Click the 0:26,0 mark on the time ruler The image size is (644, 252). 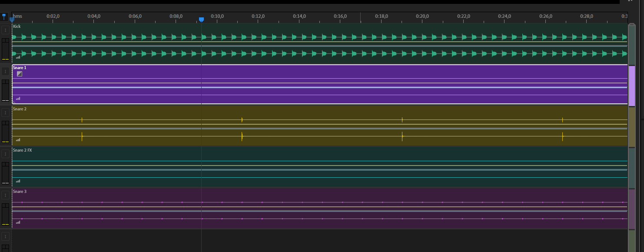pos(546,17)
